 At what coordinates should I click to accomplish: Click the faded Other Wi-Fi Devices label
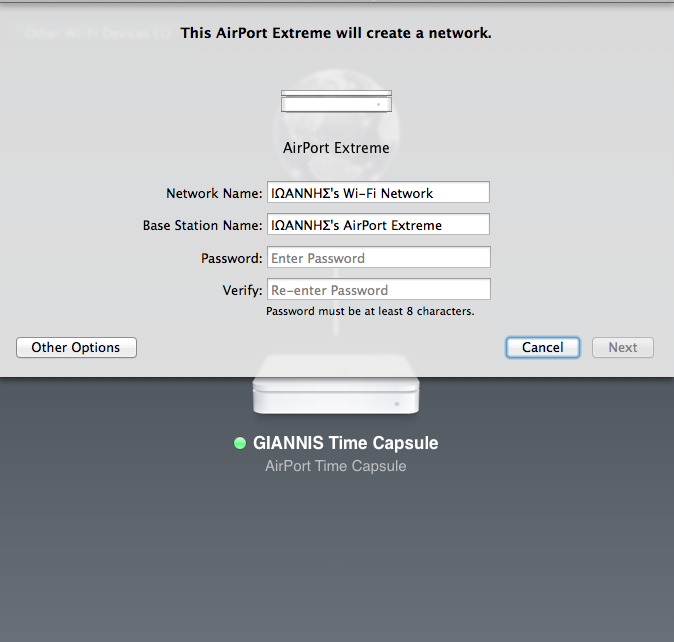tap(98, 34)
